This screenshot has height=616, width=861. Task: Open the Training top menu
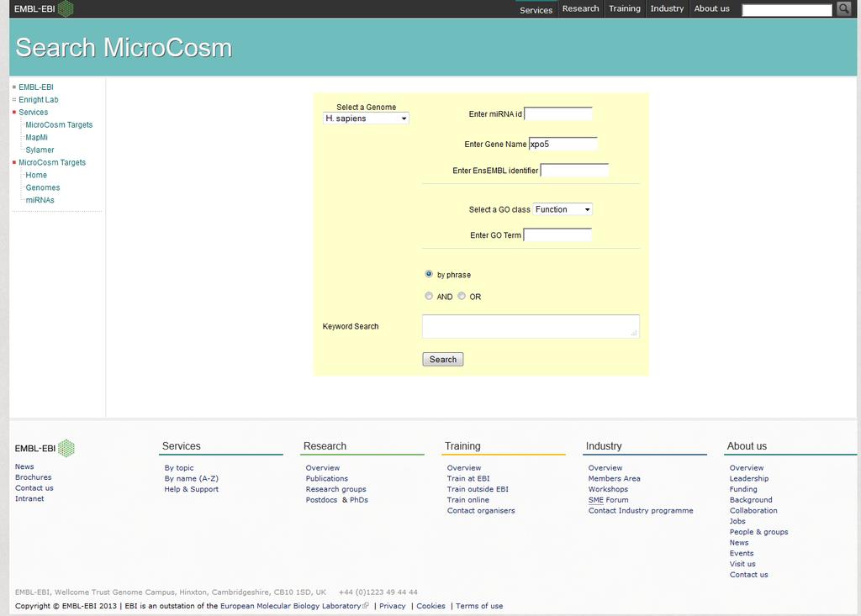(625, 8)
